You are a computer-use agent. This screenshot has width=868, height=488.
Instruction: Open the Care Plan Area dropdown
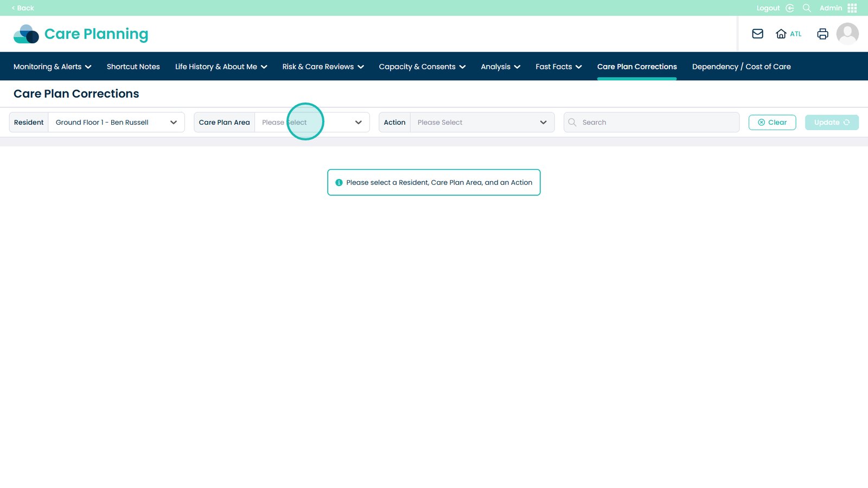(312, 123)
